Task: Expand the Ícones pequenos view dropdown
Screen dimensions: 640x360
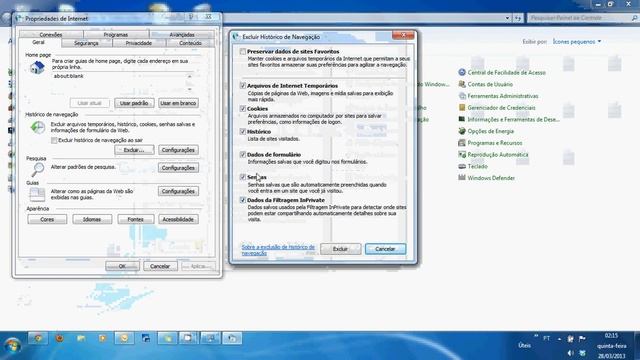Action: (577, 42)
